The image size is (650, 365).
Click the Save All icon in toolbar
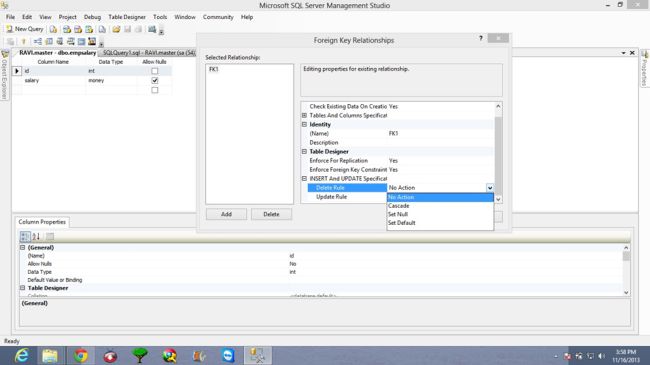138,29
